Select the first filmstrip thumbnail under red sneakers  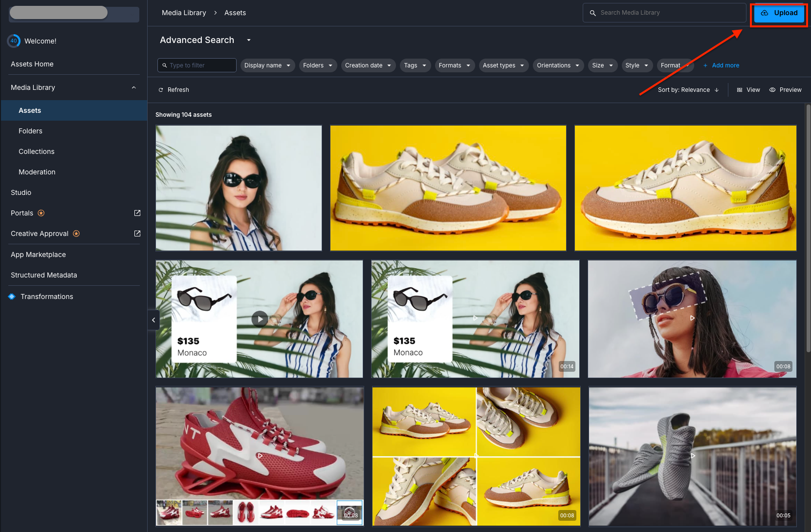tap(168, 512)
